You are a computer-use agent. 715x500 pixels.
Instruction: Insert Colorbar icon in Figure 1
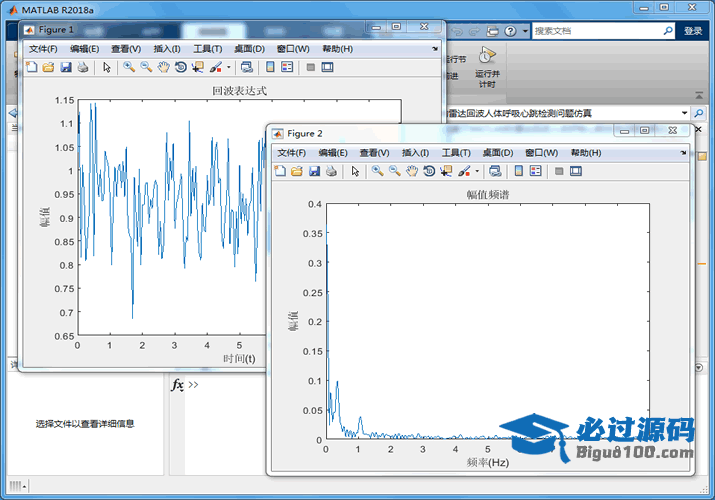pyautogui.click(x=270, y=67)
